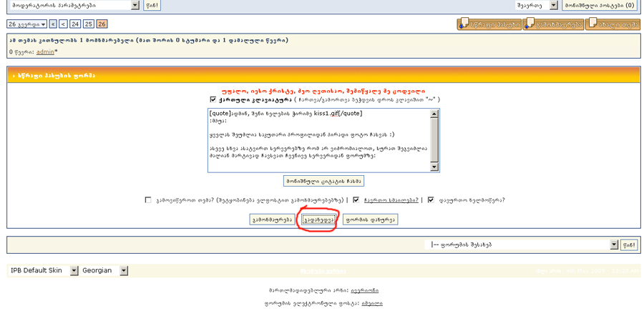
Task: Click the New Topic (ახალი თემა) button
Action: point(613,24)
